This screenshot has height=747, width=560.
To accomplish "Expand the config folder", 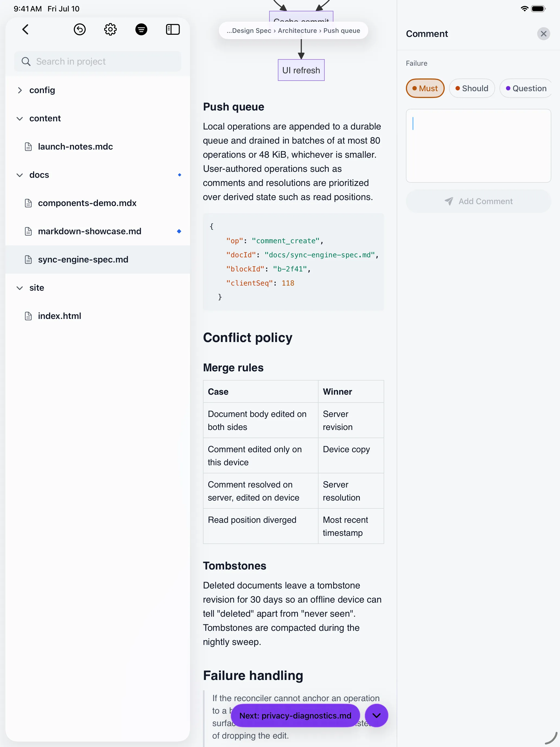I will pos(20,90).
